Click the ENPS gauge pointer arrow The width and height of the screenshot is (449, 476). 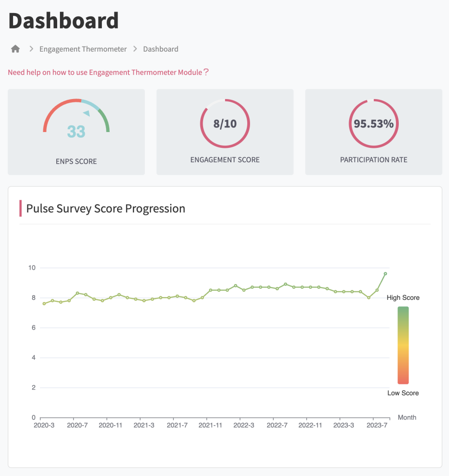click(x=86, y=113)
